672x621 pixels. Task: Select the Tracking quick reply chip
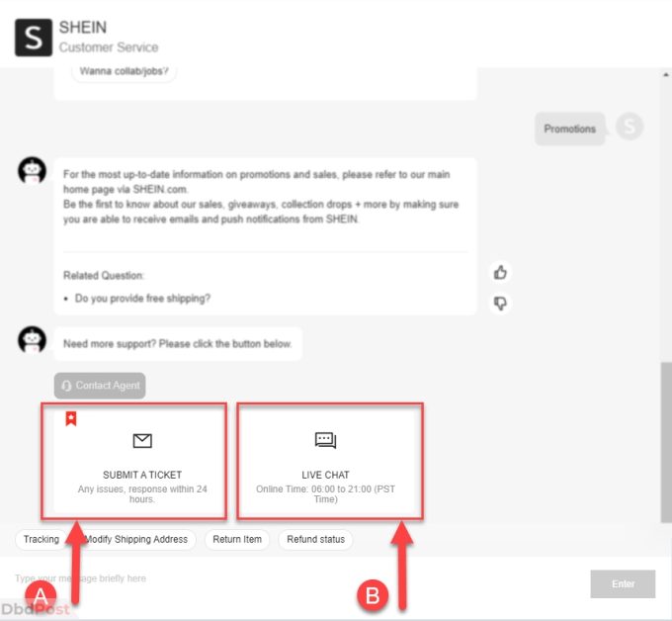(x=42, y=539)
